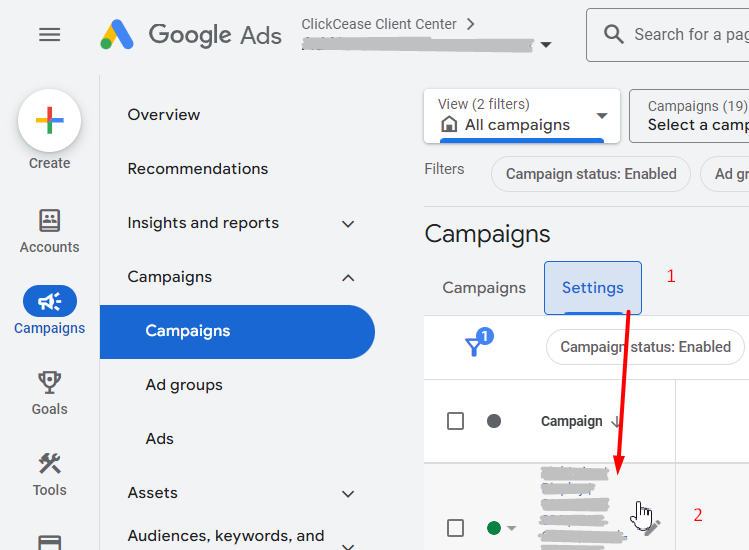This screenshot has height=550, width=749.
Task: Expand Insights and reports section
Action: (x=348, y=224)
